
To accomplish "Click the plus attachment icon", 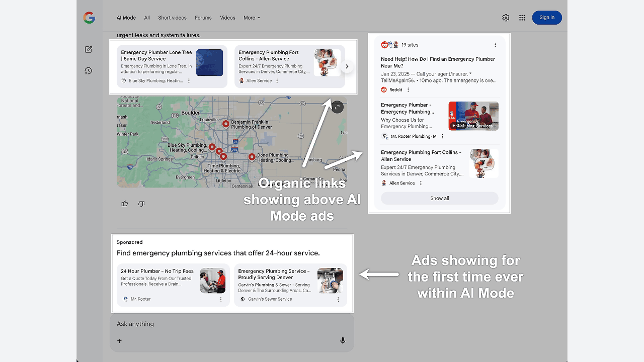I will pyautogui.click(x=120, y=341).
